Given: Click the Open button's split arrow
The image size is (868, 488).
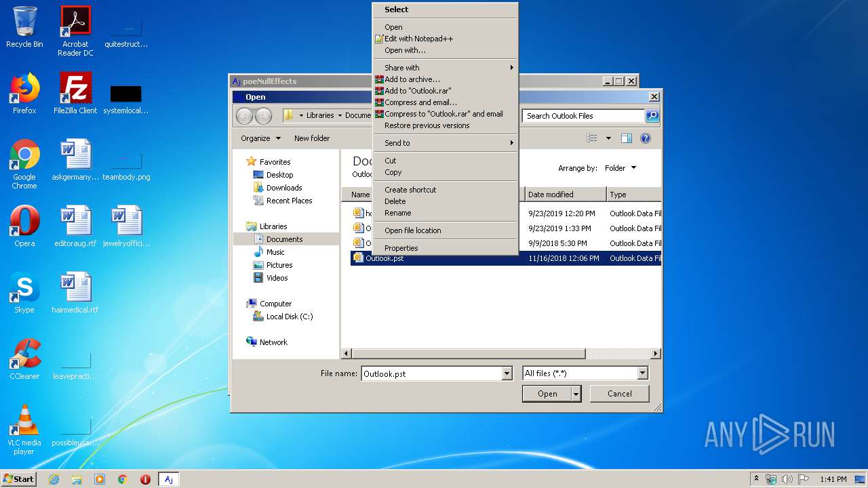Looking at the screenshot, I should pyautogui.click(x=576, y=394).
